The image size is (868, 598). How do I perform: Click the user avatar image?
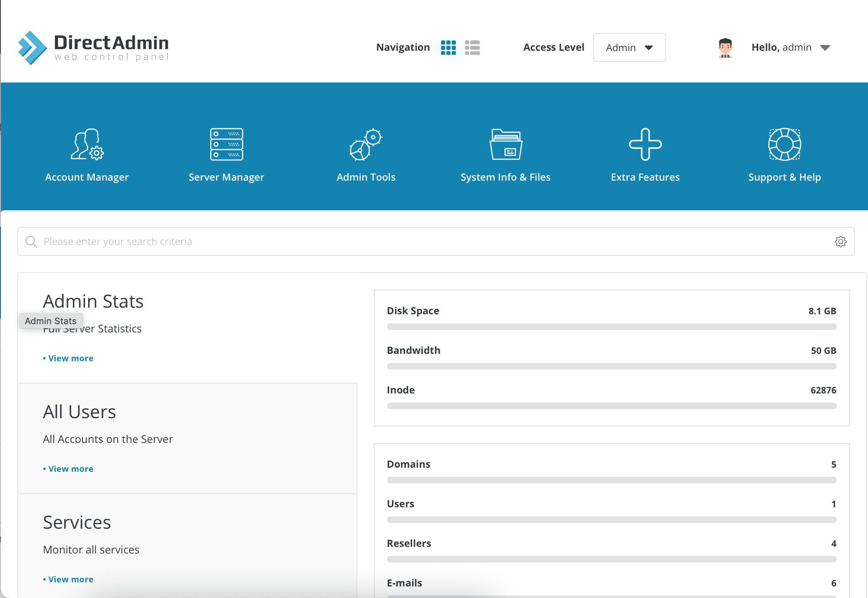(x=725, y=47)
